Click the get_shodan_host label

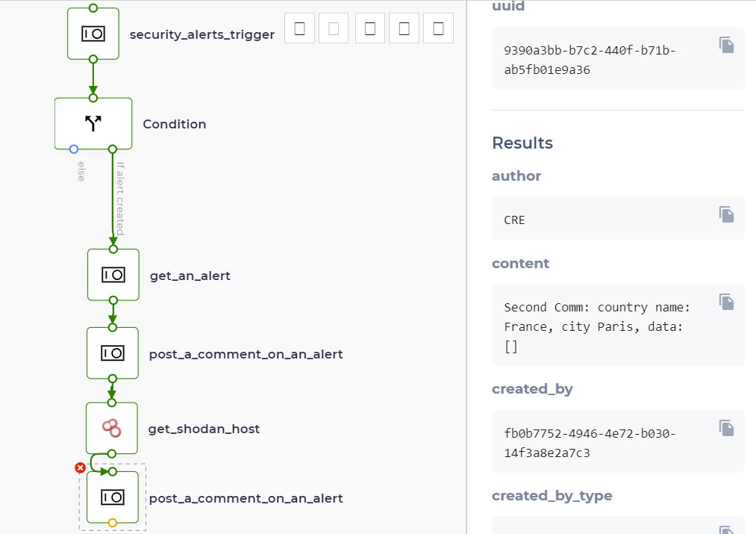point(204,429)
